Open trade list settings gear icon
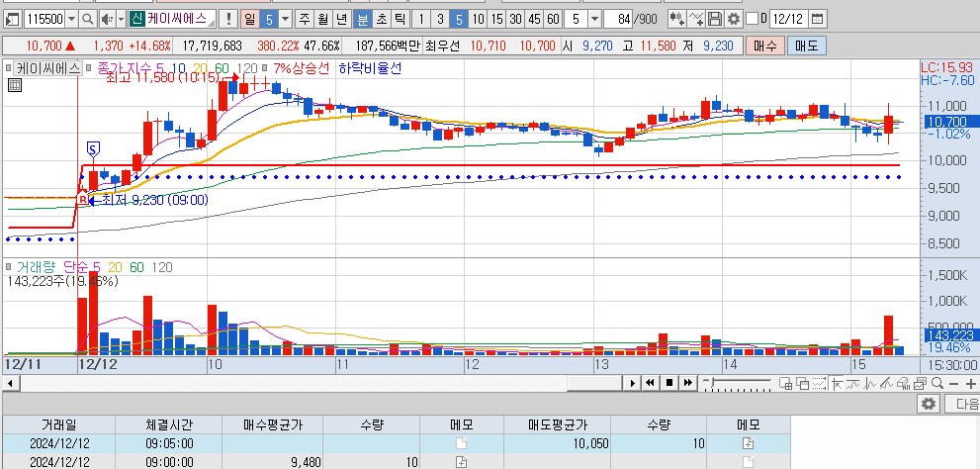Image resolution: width=980 pixels, height=469 pixels. pyautogui.click(x=929, y=404)
